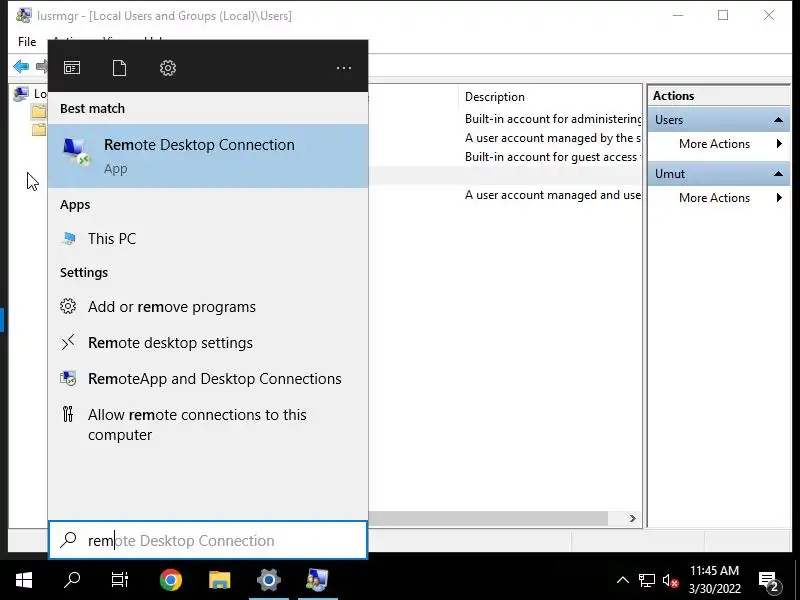The width and height of the screenshot is (800, 600).
Task: Click the RemoteApp and Desktop Connections icon
Action: (68, 378)
